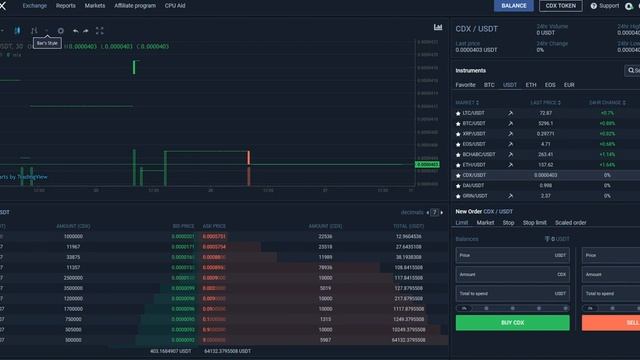This screenshot has height=360, width=640.
Task: Click the mining pickaxe icon for EOS/USDT
Action: pyautogui.click(x=511, y=144)
